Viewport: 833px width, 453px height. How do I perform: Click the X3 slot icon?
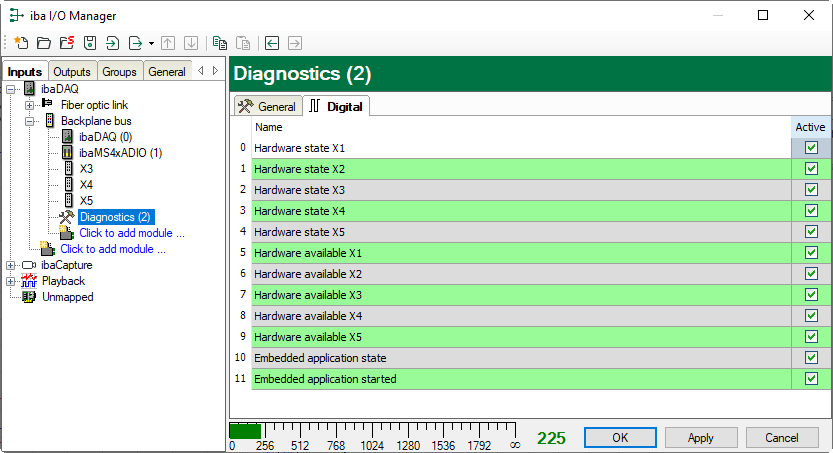click(x=69, y=168)
